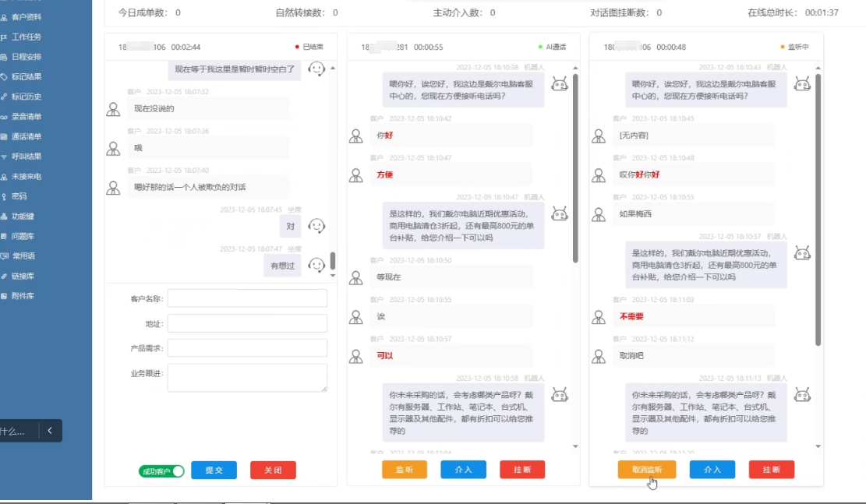This screenshot has height=504, width=866.
Task: Select 未接来电 in the sidebar
Action: click(27, 177)
